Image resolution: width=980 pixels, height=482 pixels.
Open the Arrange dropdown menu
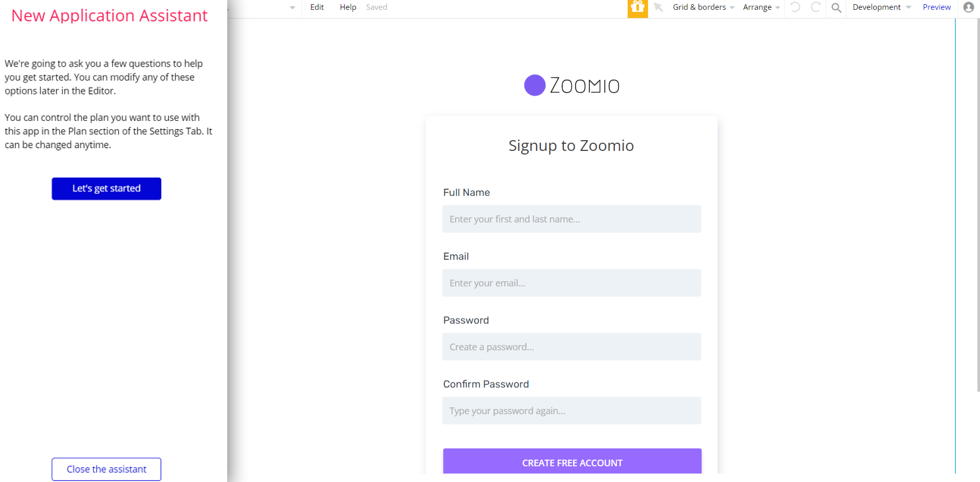pos(761,7)
